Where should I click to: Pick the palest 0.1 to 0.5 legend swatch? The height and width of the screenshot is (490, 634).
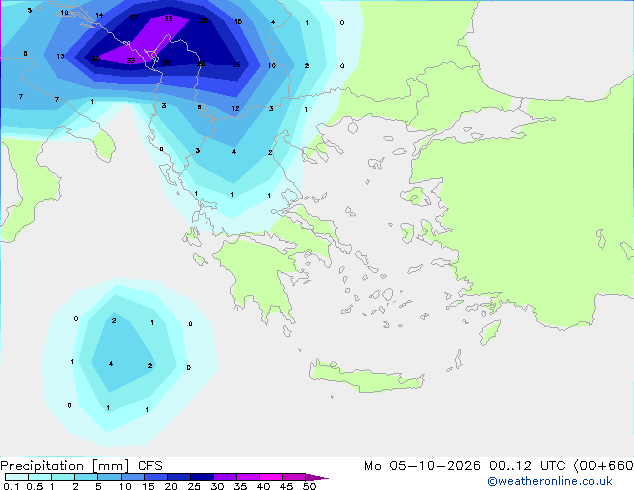click(17, 477)
